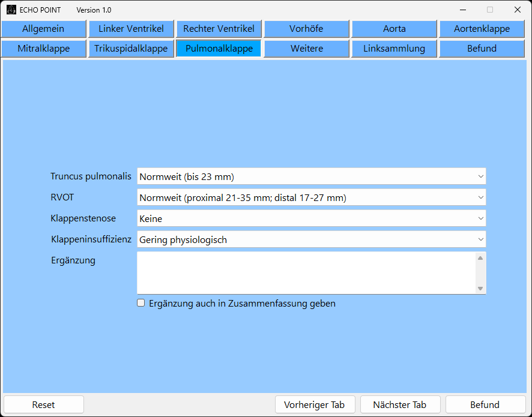Go to the Rechter Ventrikel tab

coord(219,29)
